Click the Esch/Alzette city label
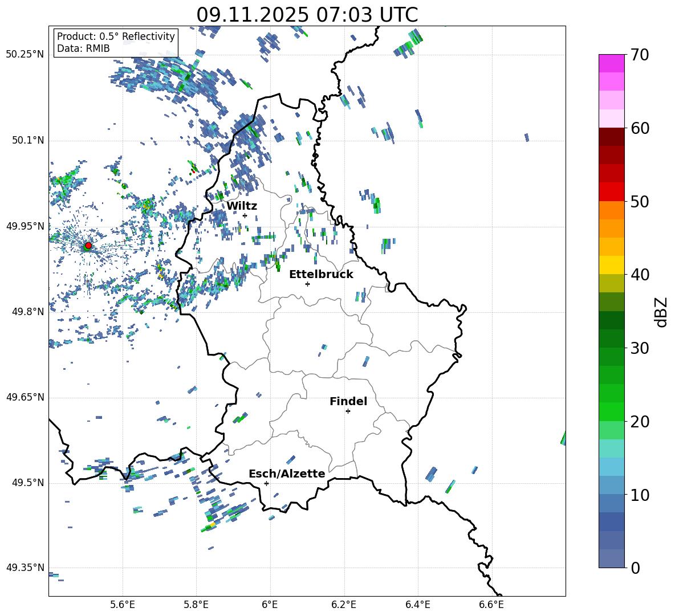 pos(287,474)
